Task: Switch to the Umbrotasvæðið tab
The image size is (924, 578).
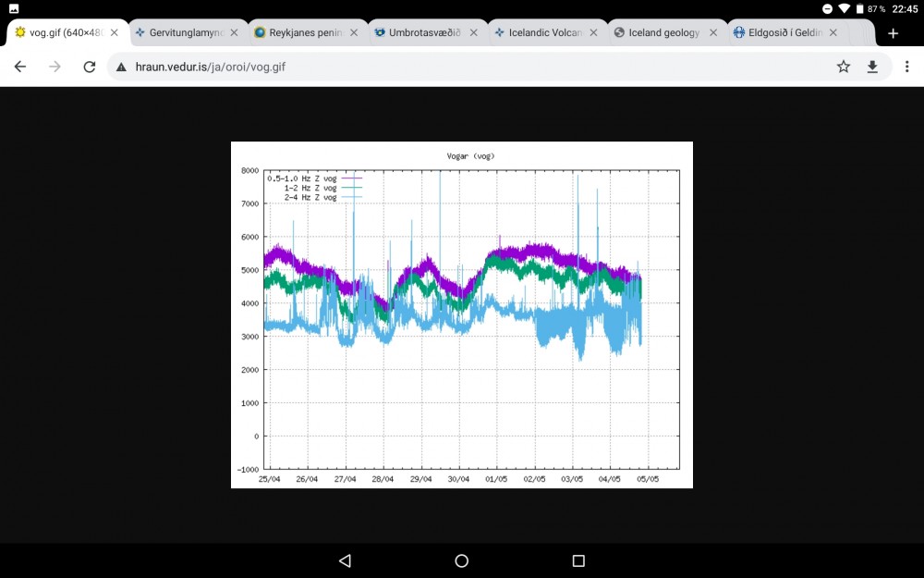Action: [420, 31]
